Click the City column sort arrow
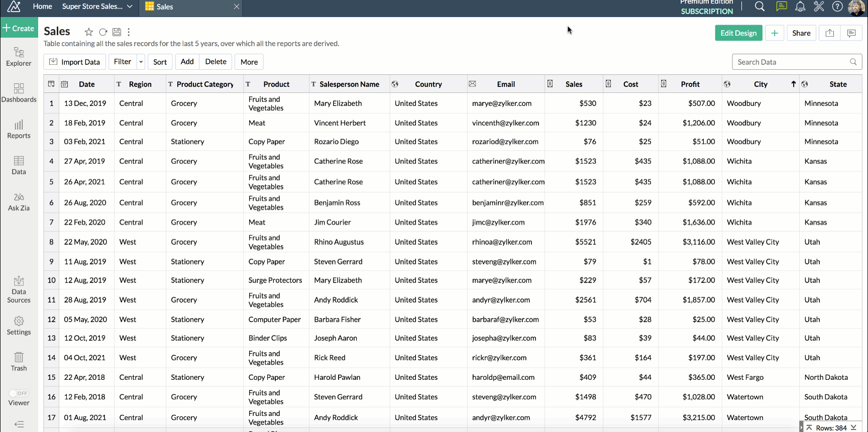Screen dimensions: 868x432 pos(794,84)
